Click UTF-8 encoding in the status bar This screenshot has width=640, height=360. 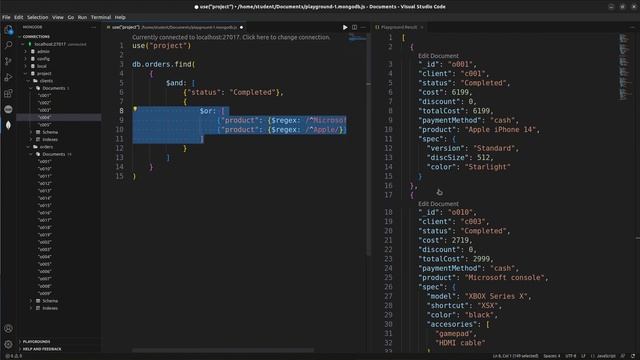(x=571, y=356)
